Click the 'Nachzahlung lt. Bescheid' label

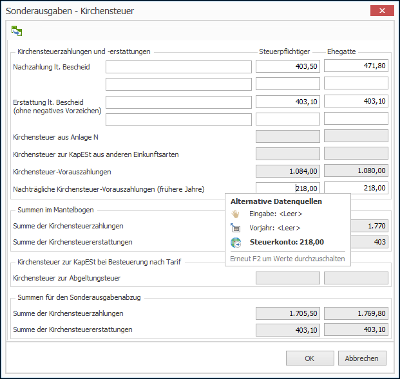coord(51,67)
